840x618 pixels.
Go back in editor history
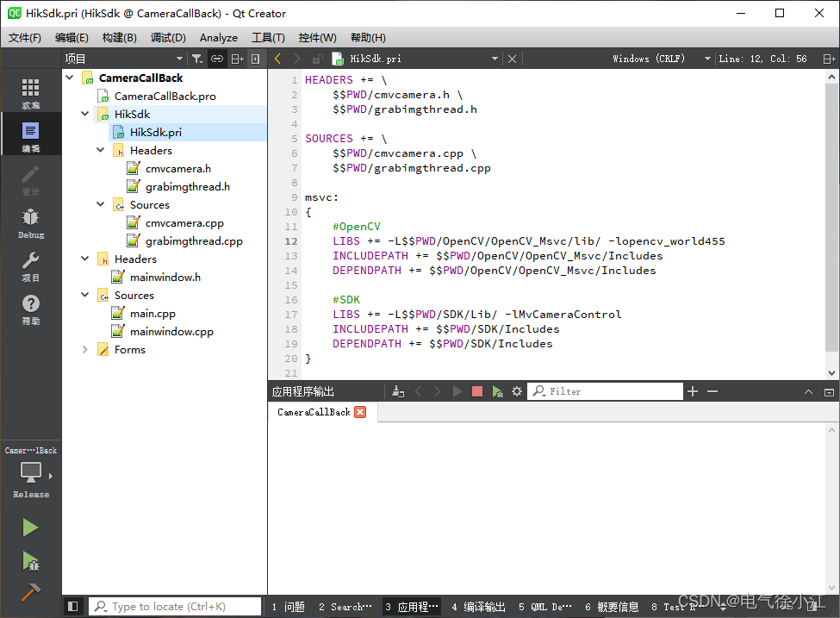tap(277, 59)
